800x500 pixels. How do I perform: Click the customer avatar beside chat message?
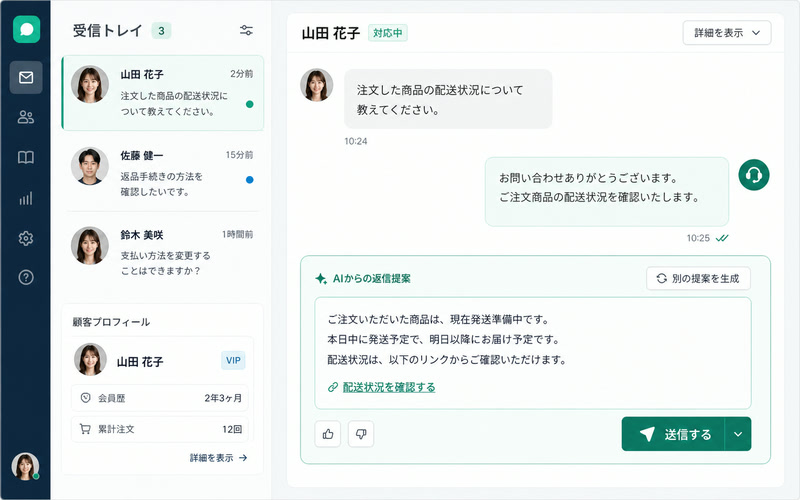[x=316, y=85]
